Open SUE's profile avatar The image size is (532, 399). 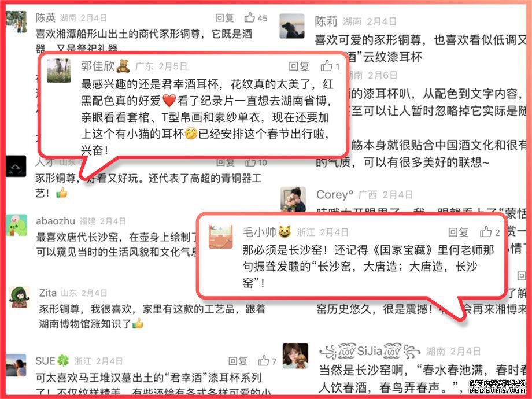tap(16, 365)
